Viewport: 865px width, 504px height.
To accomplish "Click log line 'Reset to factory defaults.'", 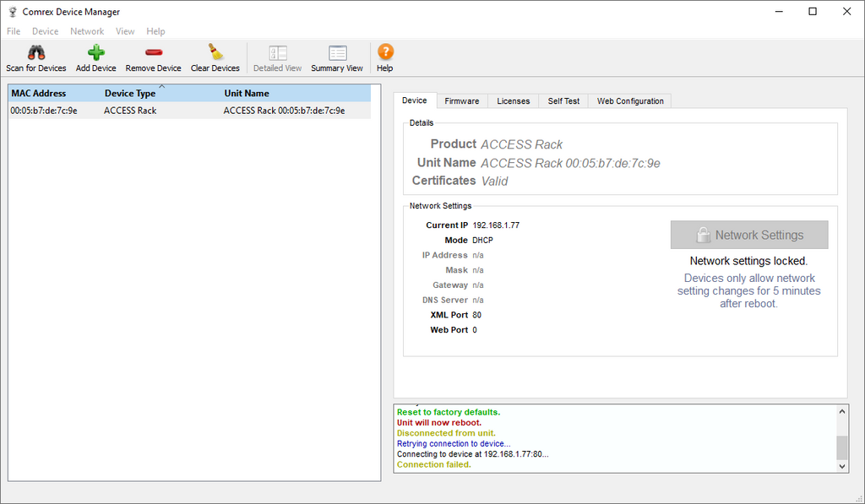I will 449,412.
